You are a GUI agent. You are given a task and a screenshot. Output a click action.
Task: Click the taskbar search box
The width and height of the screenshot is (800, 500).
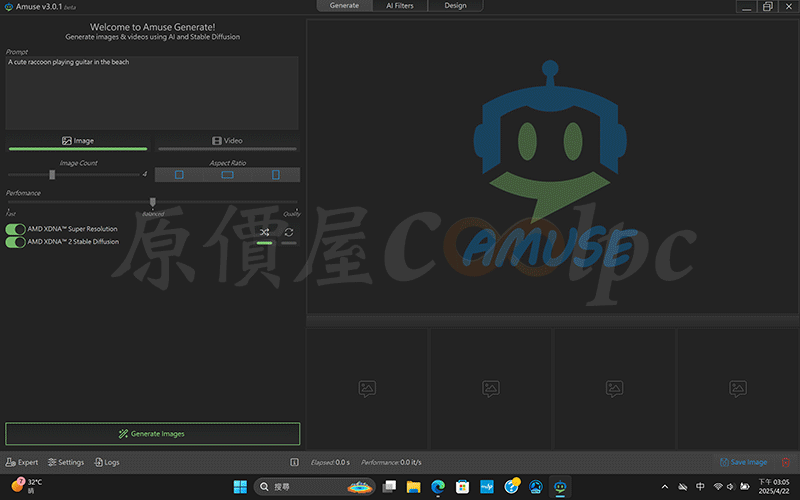315,487
